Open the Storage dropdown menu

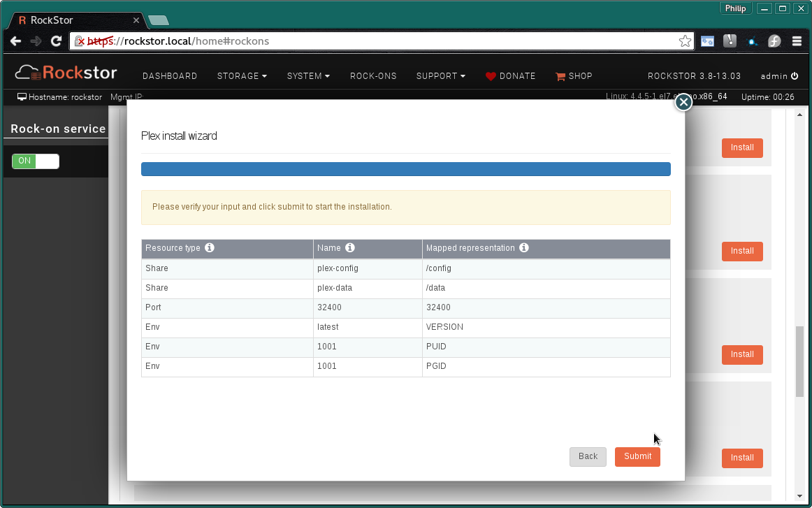242,76
